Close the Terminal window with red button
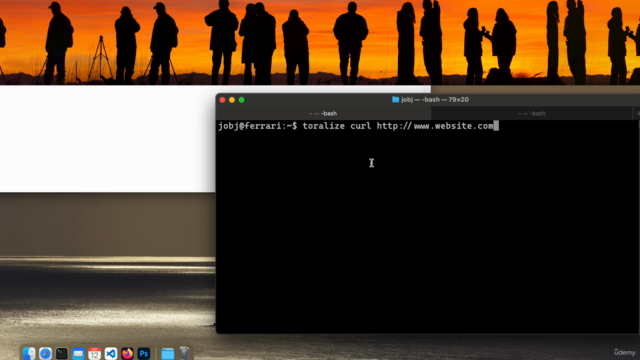The height and width of the screenshot is (360, 640). point(222,100)
